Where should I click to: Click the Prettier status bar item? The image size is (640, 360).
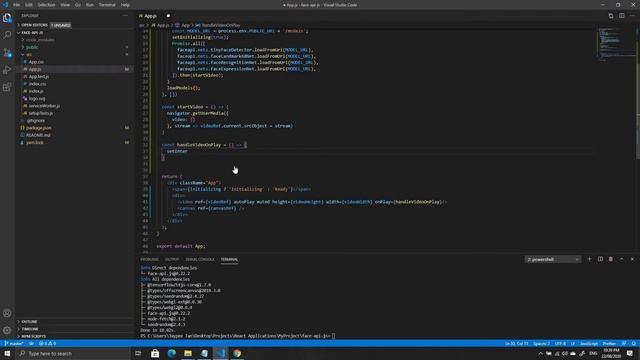point(609,344)
